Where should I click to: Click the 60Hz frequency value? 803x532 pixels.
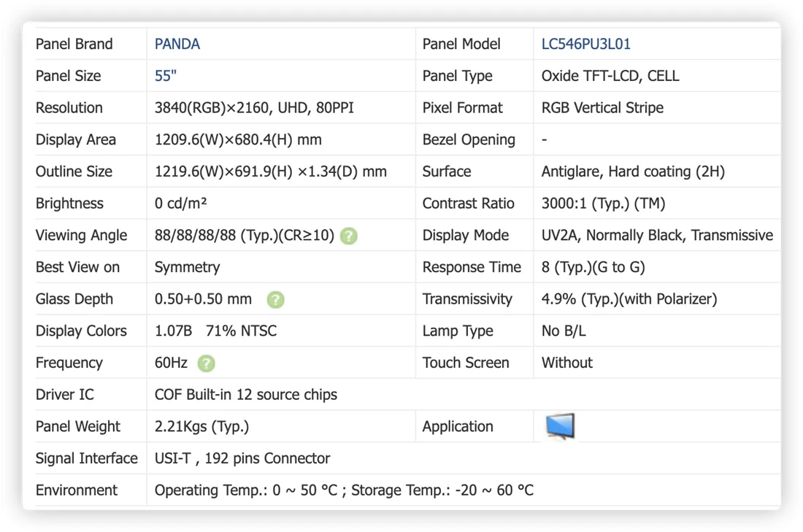tap(171, 363)
